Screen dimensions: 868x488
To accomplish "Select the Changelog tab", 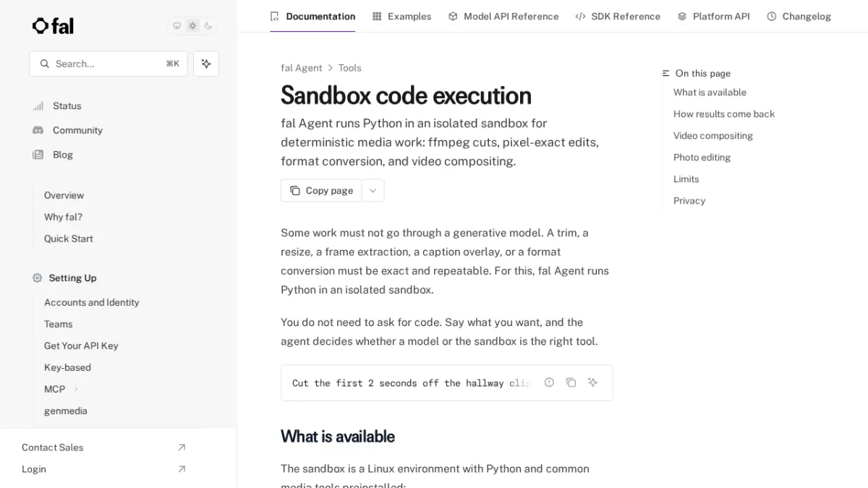I will pos(799,16).
